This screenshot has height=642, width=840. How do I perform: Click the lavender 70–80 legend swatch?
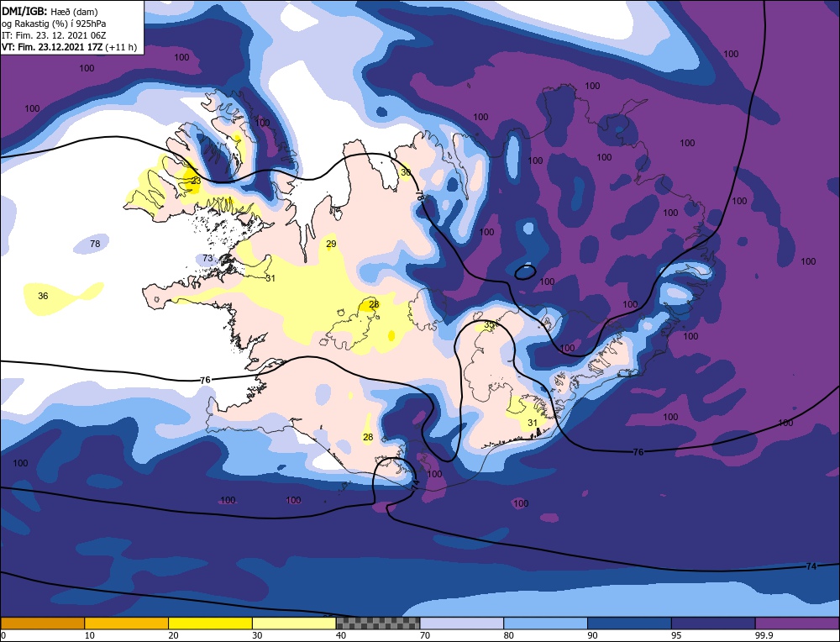click(462, 623)
